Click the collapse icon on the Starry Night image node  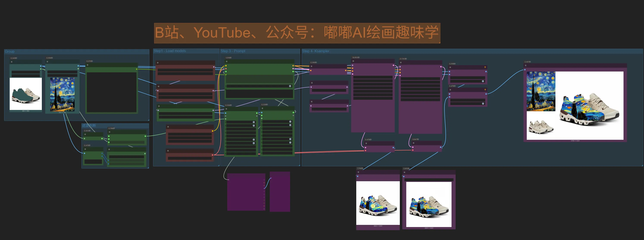(x=47, y=62)
